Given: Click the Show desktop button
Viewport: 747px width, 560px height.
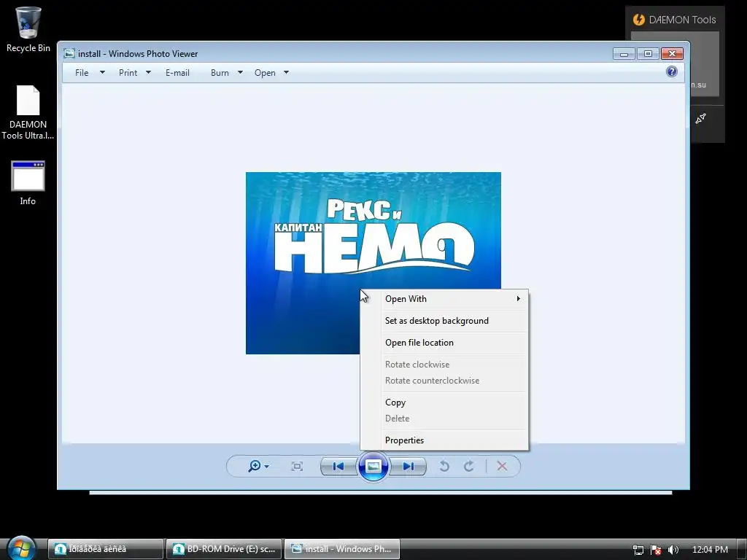Looking at the screenshot, I should point(742,549).
